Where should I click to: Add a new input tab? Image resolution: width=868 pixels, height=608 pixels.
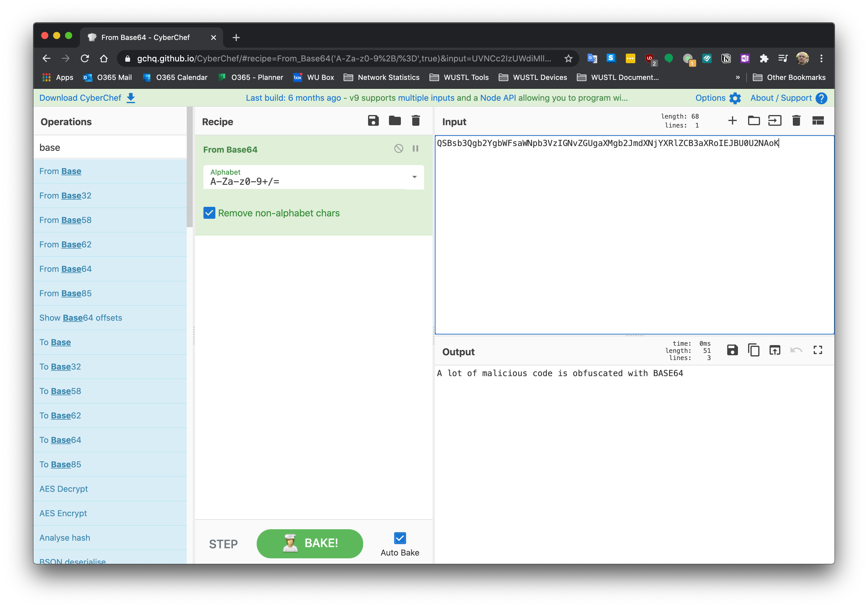tap(732, 121)
